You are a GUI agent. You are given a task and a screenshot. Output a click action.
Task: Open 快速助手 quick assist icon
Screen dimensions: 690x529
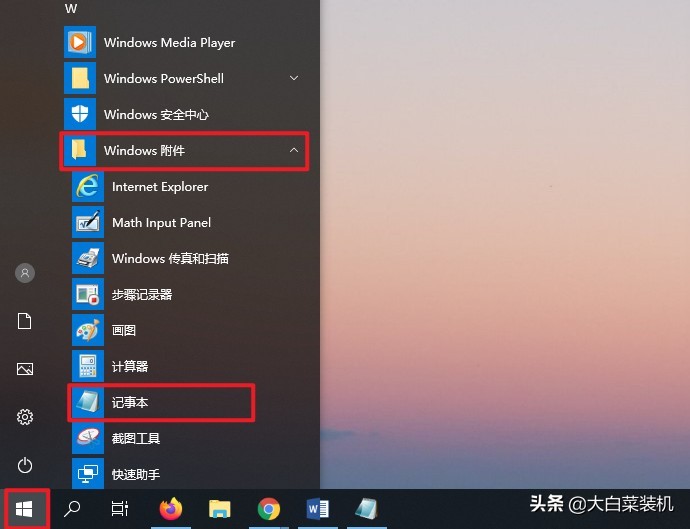tap(88, 474)
